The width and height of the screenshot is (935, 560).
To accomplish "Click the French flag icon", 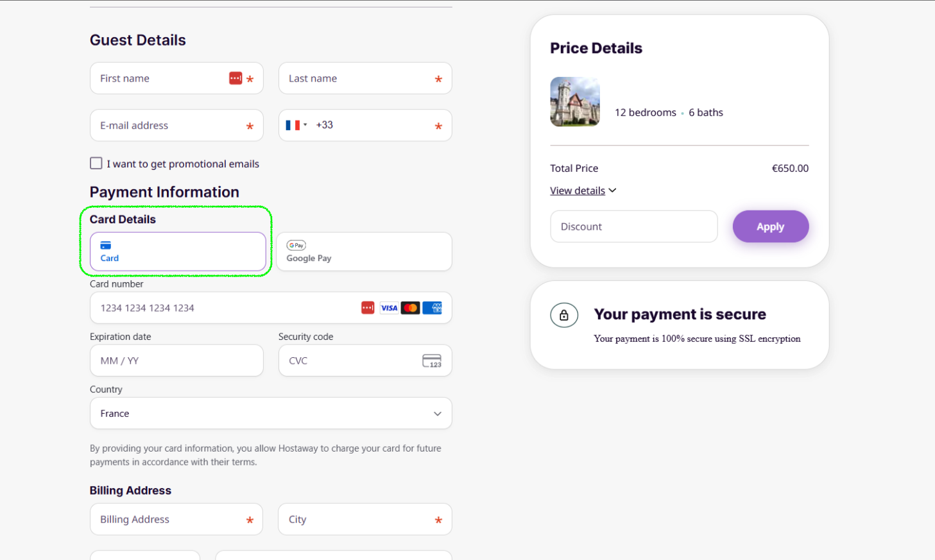I will pos(293,125).
